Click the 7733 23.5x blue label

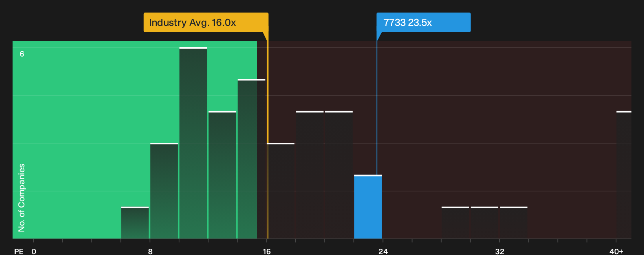tap(423, 22)
